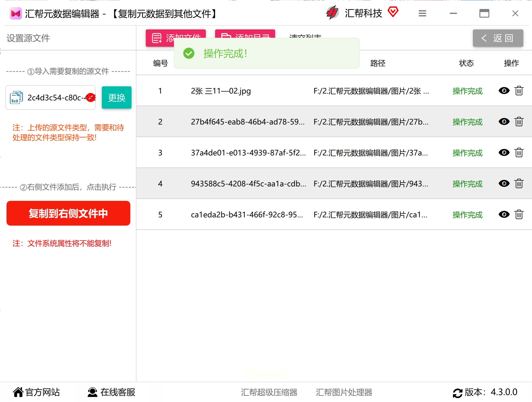
Task: Click the refresh icon beside version number
Action: [457, 393]
